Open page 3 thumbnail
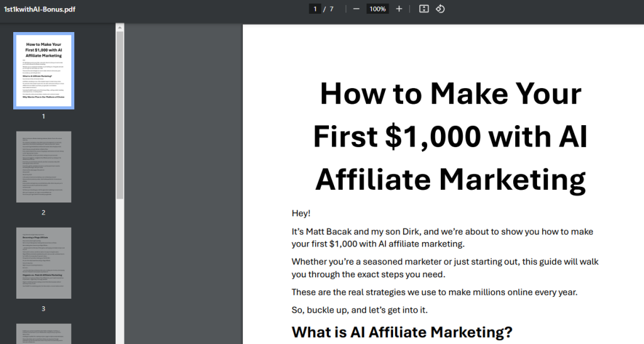The width and height of the screenshot is (644, 344). [43, 263]
